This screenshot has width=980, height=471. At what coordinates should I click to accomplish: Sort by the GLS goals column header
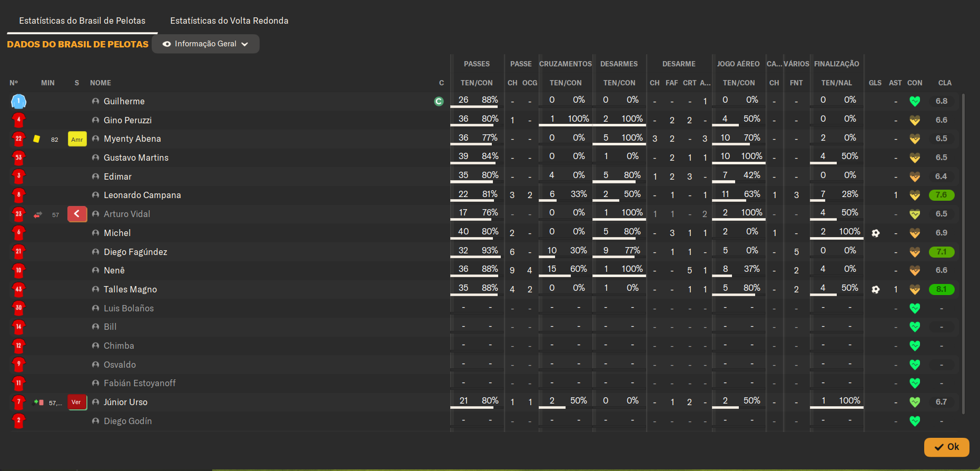[x=875, y=83]
